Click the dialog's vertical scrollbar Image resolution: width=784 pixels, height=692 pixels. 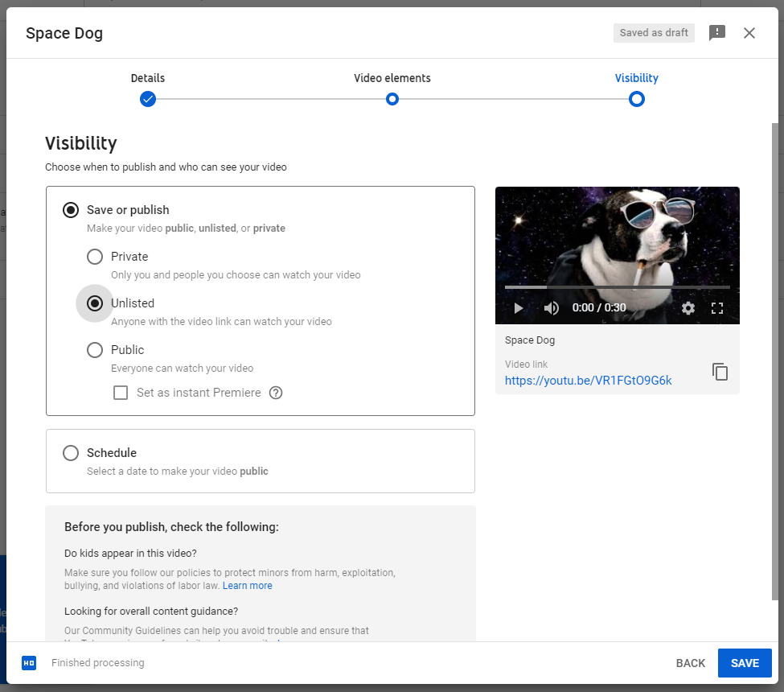[x=775, y=361]
